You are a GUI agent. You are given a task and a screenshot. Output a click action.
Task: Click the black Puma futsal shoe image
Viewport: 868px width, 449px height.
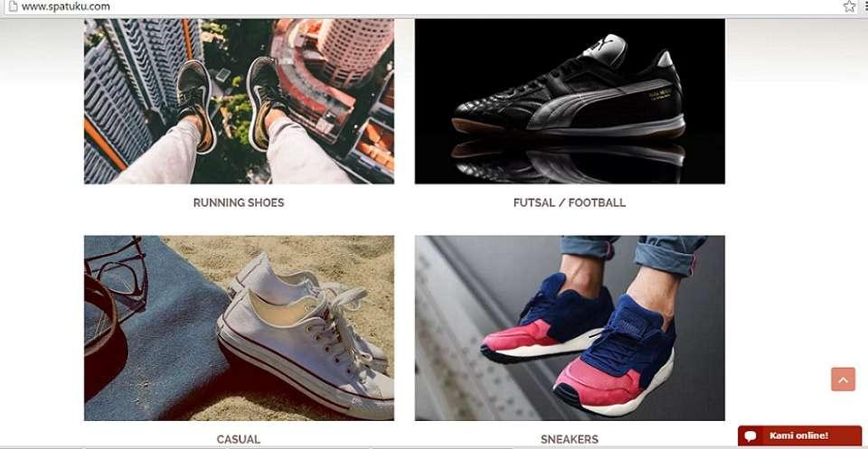(x=570, y=101)
